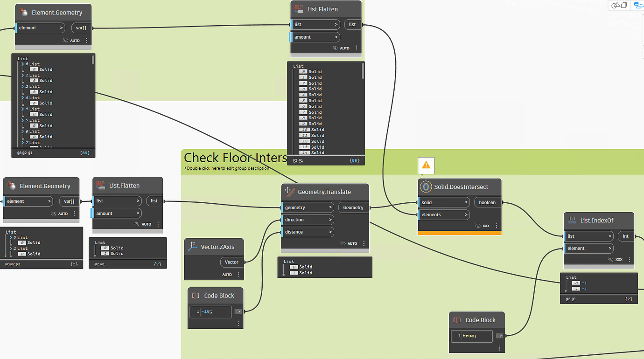Viewport: 644px width, 359px height.
Task: Open three-dot menu on List.IndexOf node
Action: point(629,259)
